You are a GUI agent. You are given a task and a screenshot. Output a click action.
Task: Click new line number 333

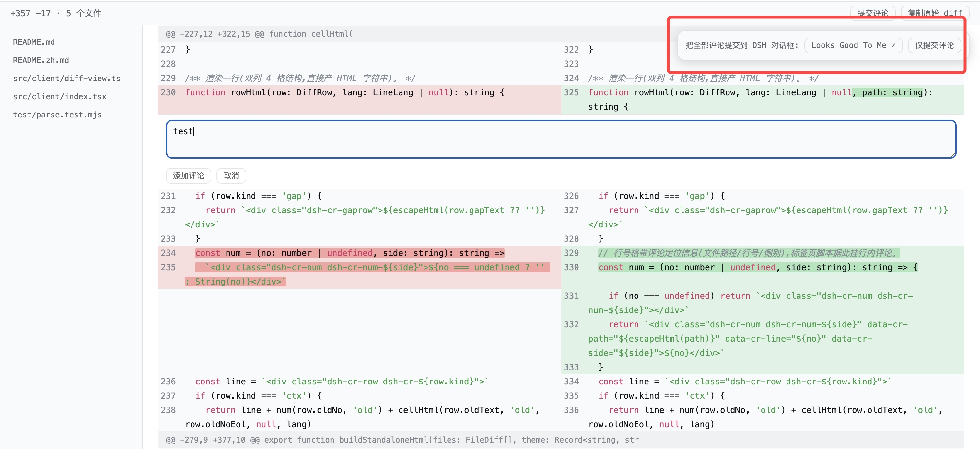(571, 368)
